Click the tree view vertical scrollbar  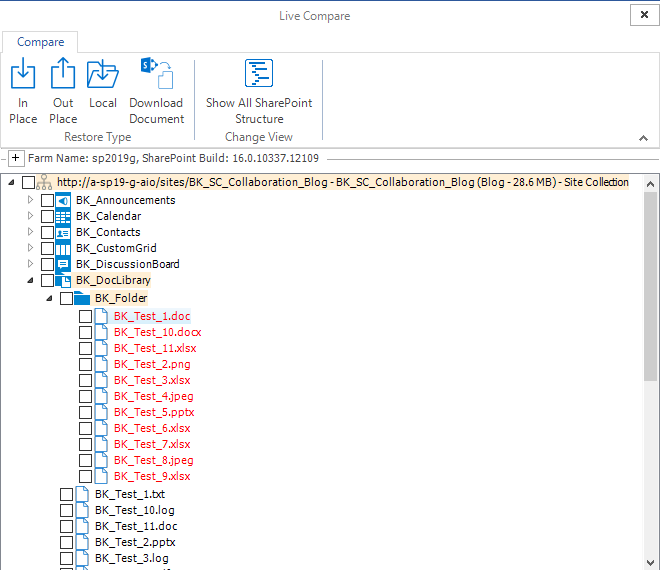[x=651, y=290]
